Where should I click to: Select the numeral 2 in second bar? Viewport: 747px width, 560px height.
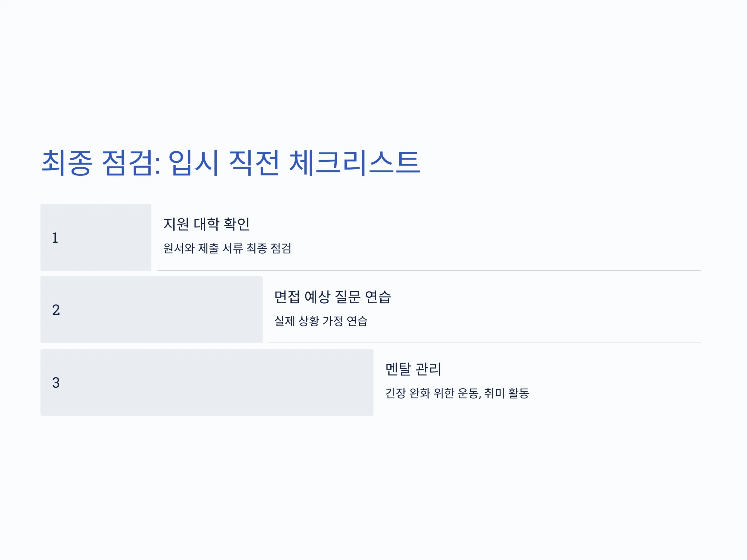(x=56, y=310)
